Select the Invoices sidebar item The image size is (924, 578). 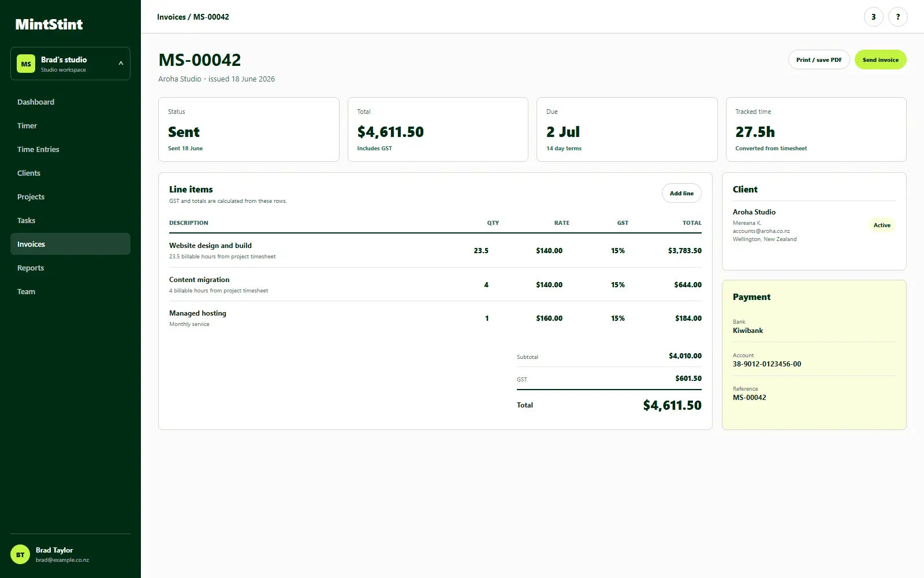pyautogui.click(x=70, y=244)
